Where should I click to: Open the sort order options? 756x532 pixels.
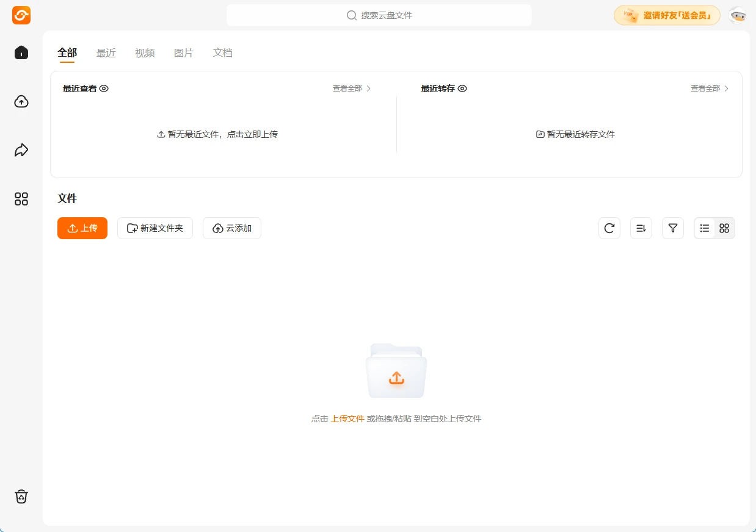[x=641, y=228]
